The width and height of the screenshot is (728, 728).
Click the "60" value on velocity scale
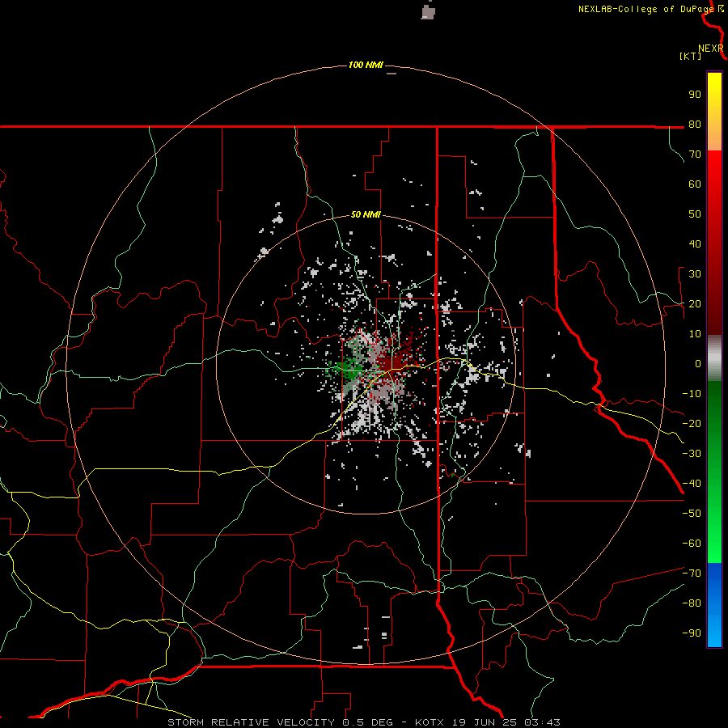(x=695, y=184)
